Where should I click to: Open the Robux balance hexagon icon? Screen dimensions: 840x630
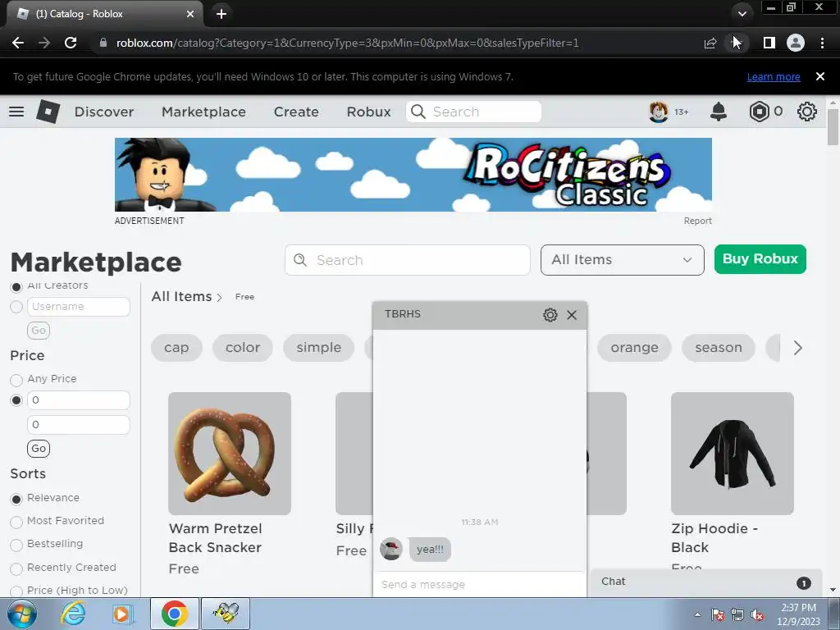[x=759, y=112]
